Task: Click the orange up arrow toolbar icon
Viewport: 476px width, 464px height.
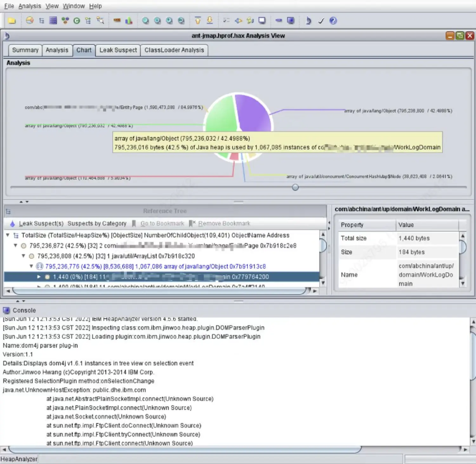Action: point(198,21)
